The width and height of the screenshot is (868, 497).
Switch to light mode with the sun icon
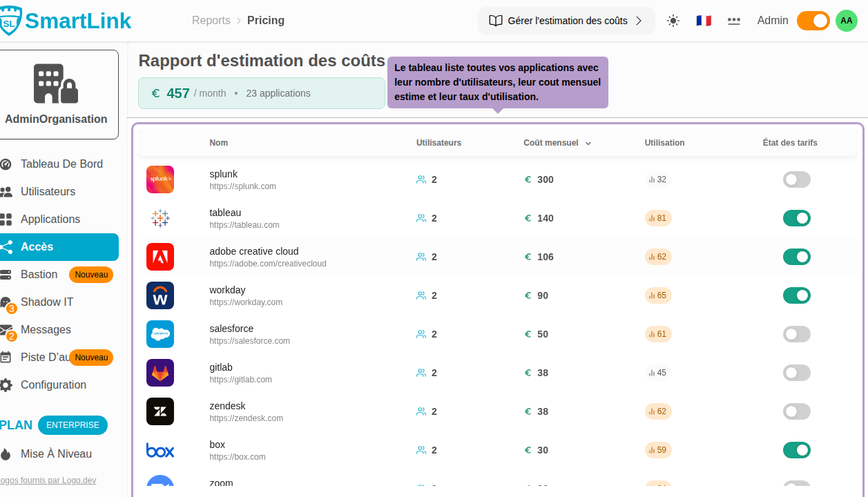pos(673,21)
